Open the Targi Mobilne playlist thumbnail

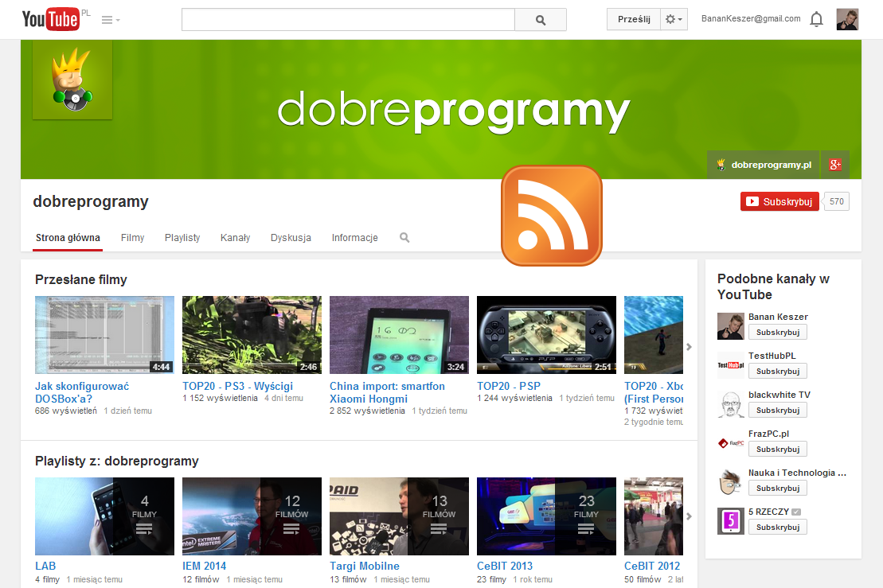click(x=399, y=516)
